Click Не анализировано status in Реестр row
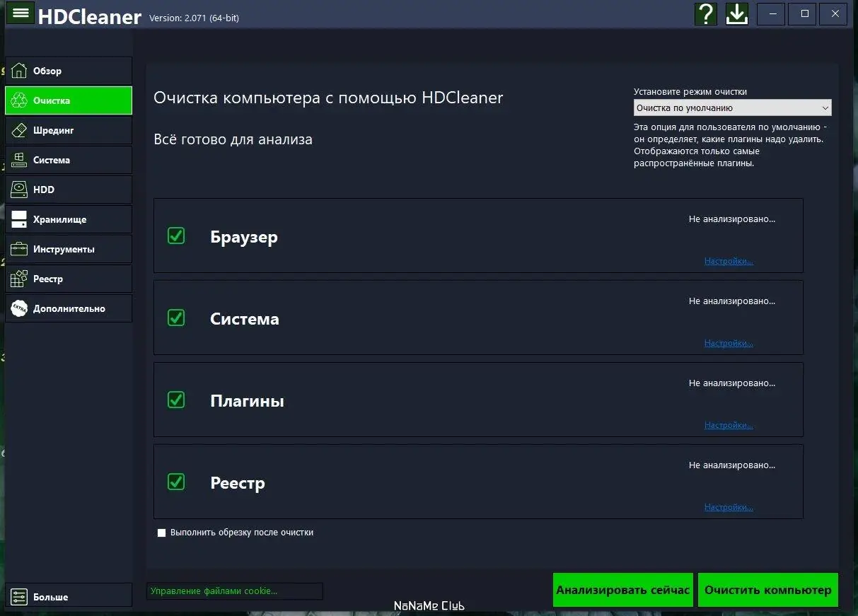This screenshot has height=616, width=858. (732, 465)
